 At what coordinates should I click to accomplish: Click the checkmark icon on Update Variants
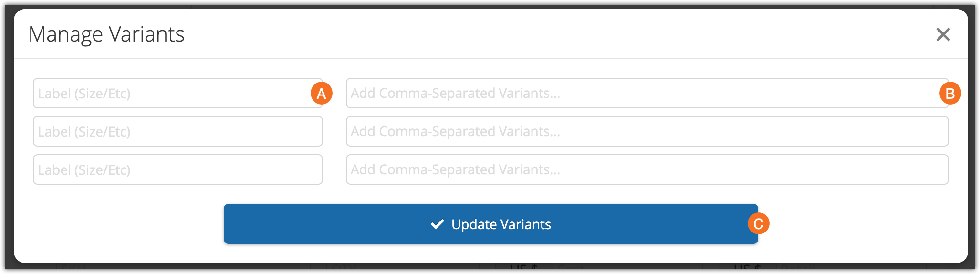coord(437,224)
